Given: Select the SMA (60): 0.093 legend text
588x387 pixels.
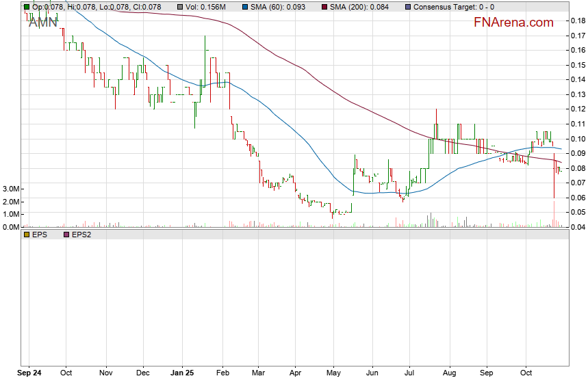Looking at the screenshot, I should click(x=279, y=7).
